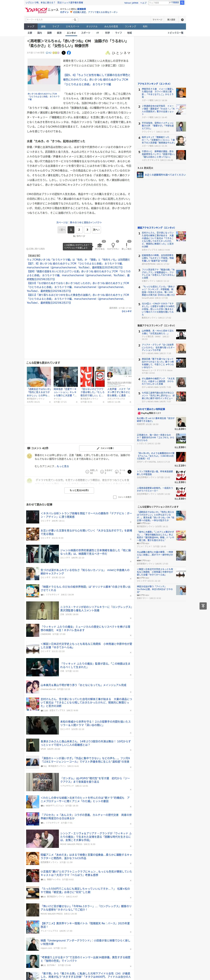Click the blue web search button at top
Screen dimensions: 210x980
point(182,3)
